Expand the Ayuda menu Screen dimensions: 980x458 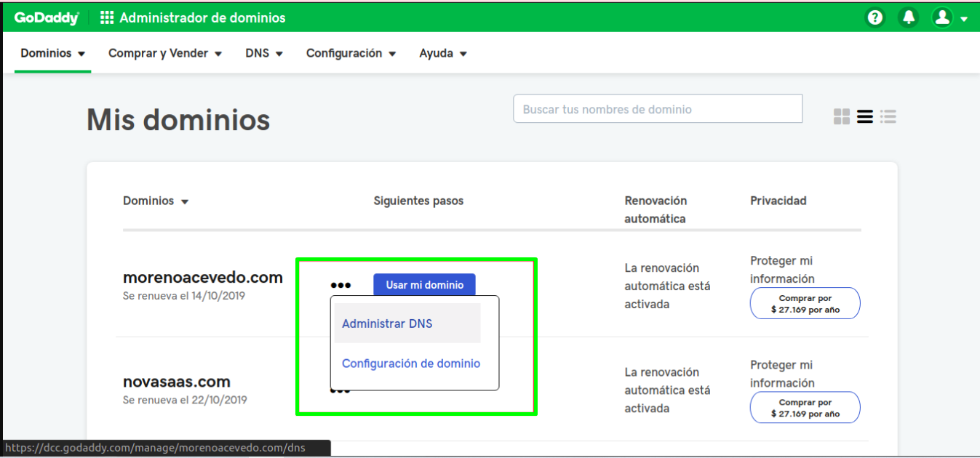coord(443,53)
